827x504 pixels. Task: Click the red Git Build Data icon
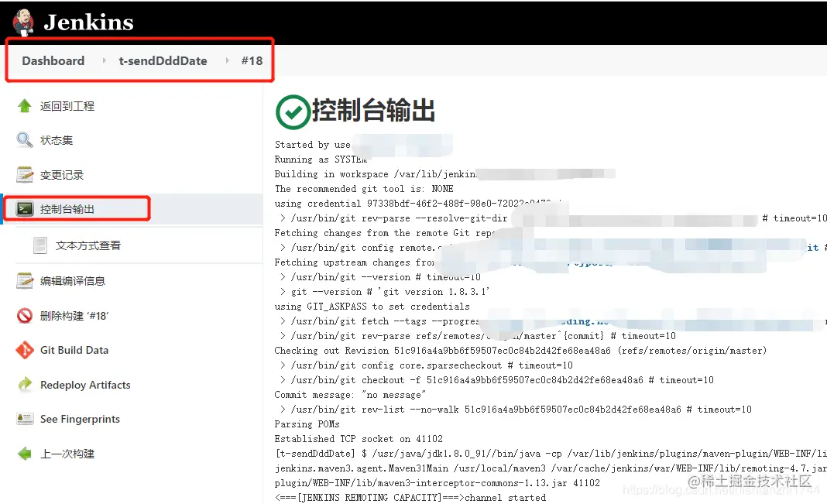(24, 349)
